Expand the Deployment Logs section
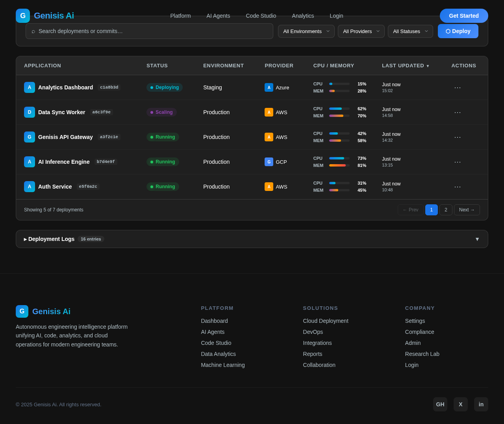The width and height of the screenshot is (504, 424). click(x=252, y=239)
